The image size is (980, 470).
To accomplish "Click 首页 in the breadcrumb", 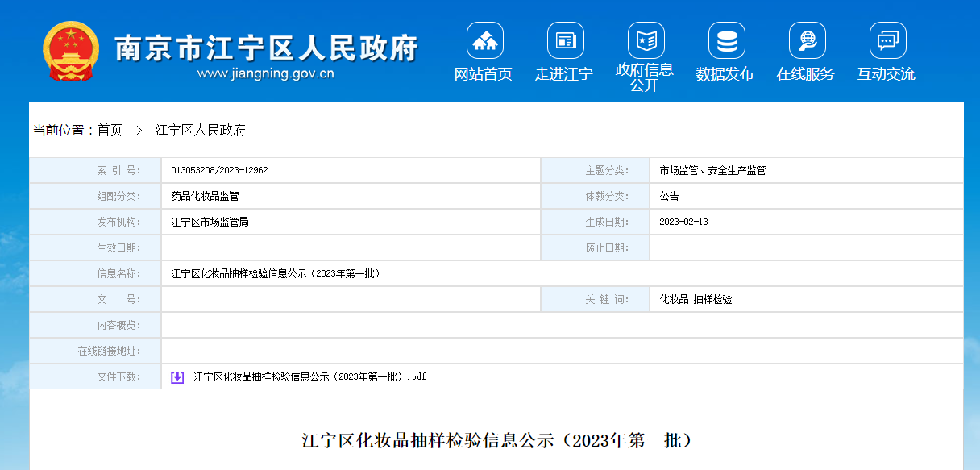I will click(110, 130).
